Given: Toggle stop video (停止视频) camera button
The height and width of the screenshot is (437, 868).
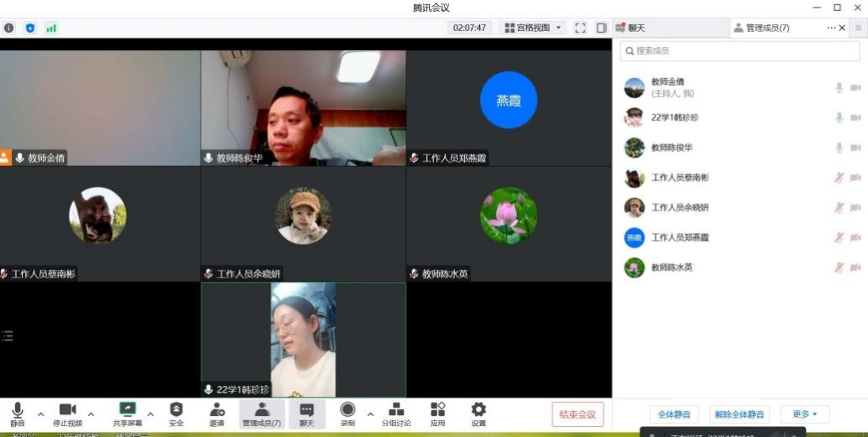Looking at the screenshot, I should pos(67,409).
